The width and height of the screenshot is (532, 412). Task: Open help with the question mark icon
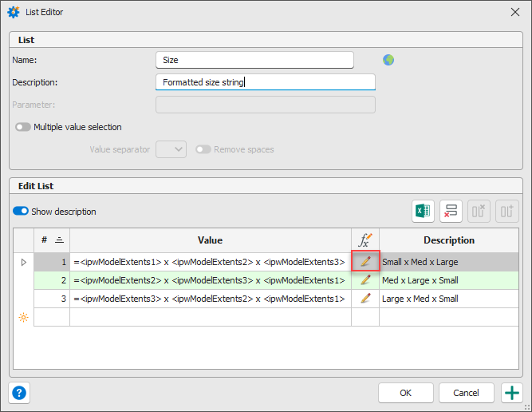(19, 393)
